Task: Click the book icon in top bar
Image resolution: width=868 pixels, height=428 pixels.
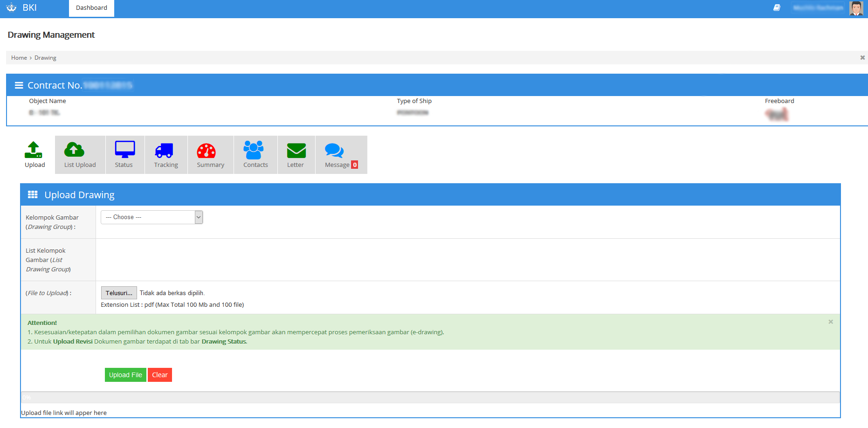Action: [x=777, y=8]
